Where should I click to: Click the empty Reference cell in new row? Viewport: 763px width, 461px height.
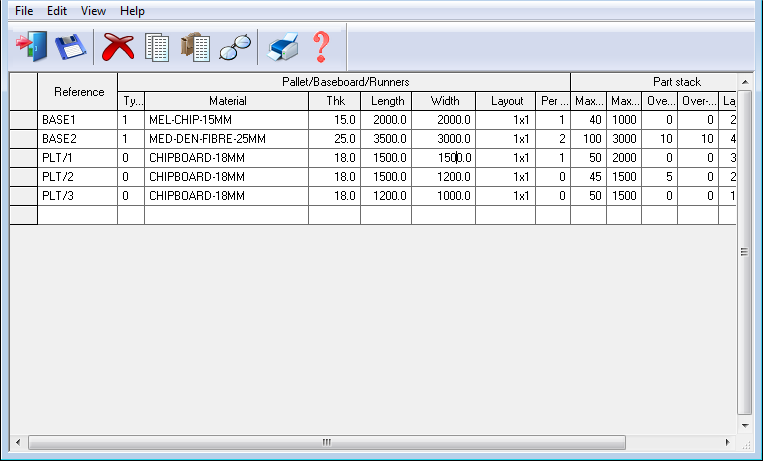78,215
